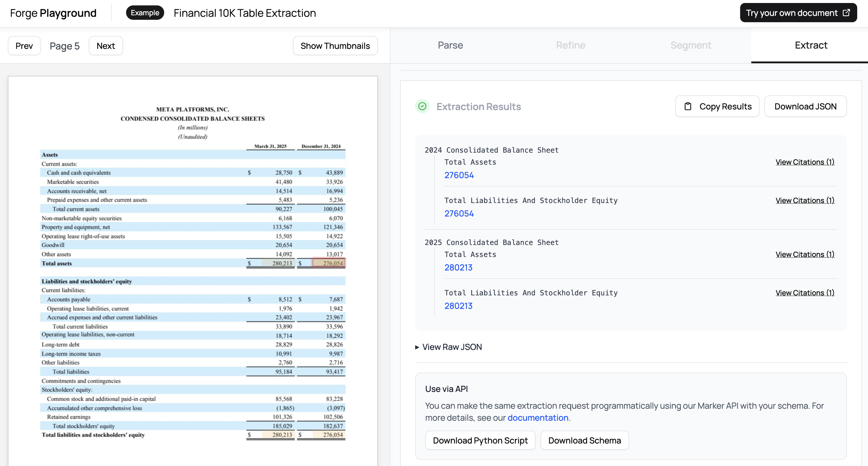
Task: Click the external link icon in top-right button
Action: point(846,13)
